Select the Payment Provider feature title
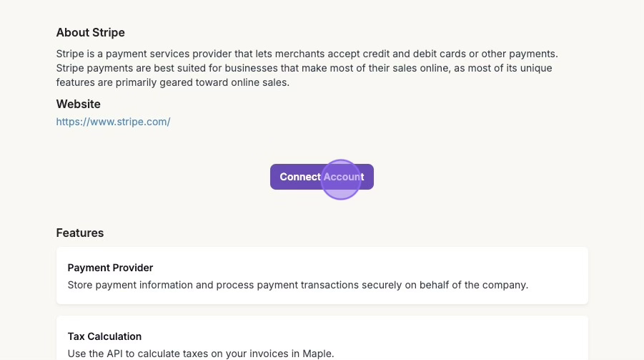The image size is (644, 360). [110, 268]
